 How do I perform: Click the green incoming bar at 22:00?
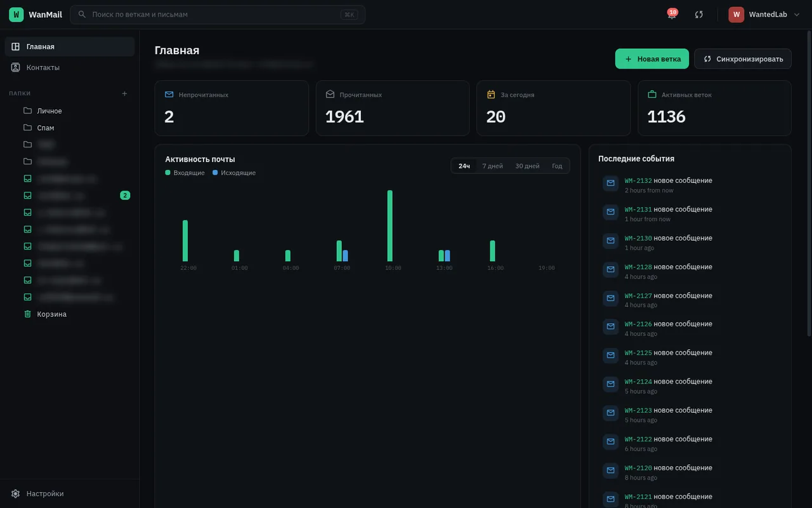tap(185, 241)
